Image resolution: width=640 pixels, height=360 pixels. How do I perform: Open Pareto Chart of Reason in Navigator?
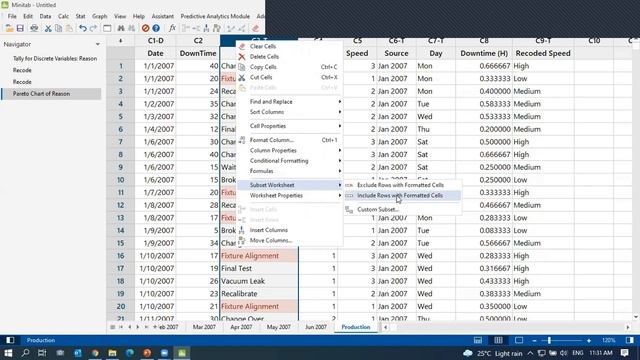pyautogui.click(x=51, y=93)
